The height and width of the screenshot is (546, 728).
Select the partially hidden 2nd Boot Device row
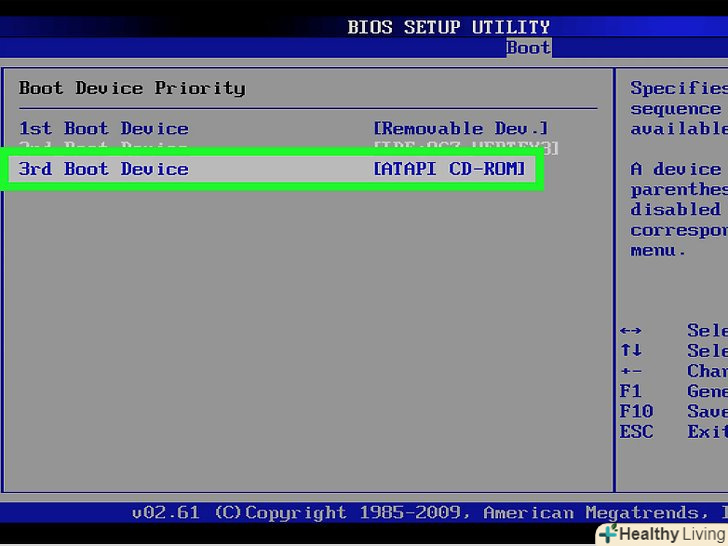(x=104, y=147)
